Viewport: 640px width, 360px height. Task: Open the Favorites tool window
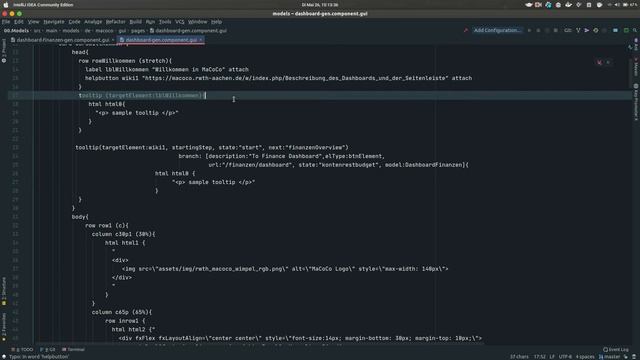4,327
